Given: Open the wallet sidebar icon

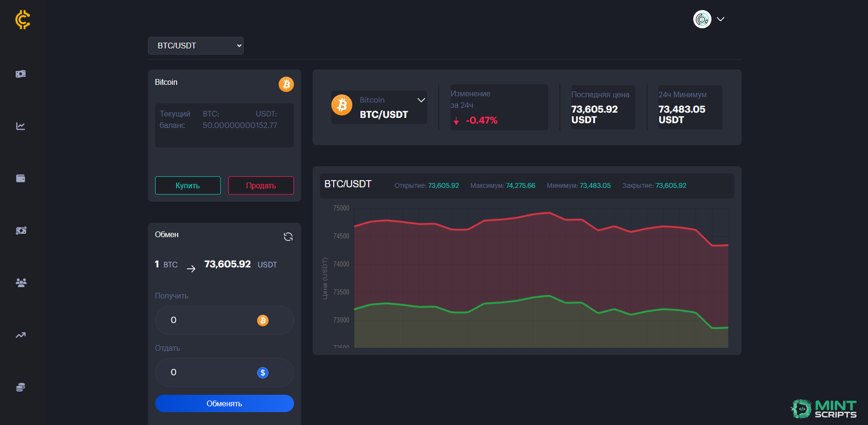Looking at the screenshot, I should 21,178.
